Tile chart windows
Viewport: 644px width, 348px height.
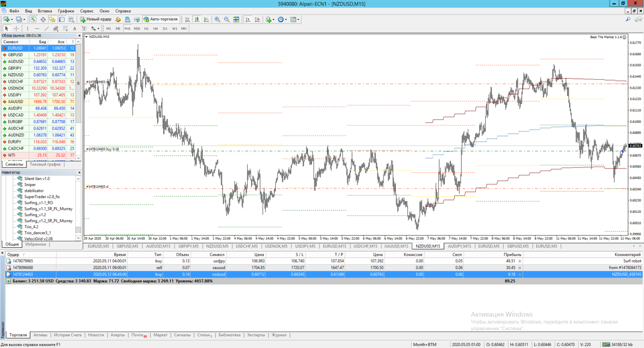(x=236, y=19)
